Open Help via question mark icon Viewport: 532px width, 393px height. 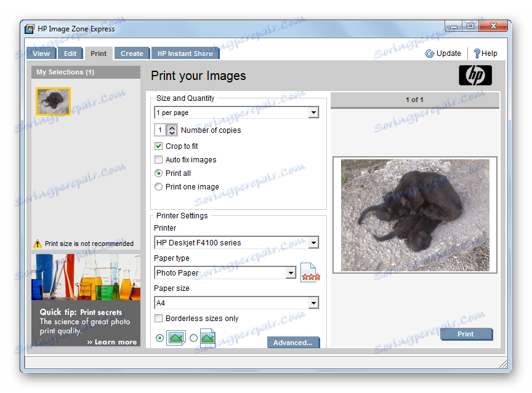[477, 54]
